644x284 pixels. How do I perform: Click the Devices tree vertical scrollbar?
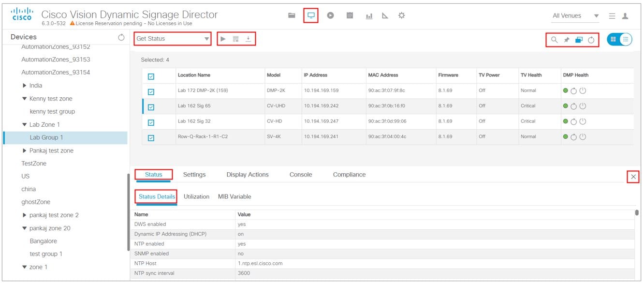(x=128, y=212)
